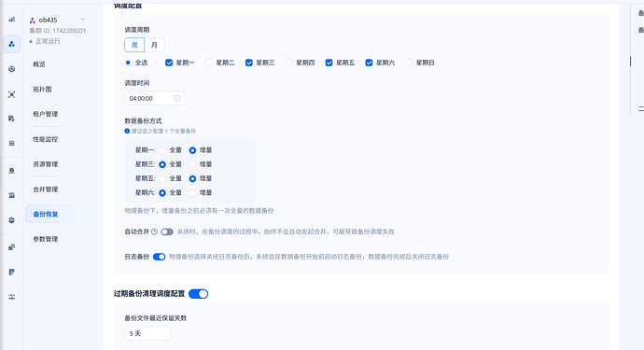Click the help icon beside 自动合并
This screenshot has height=350, width=644.
pos(154,231)
